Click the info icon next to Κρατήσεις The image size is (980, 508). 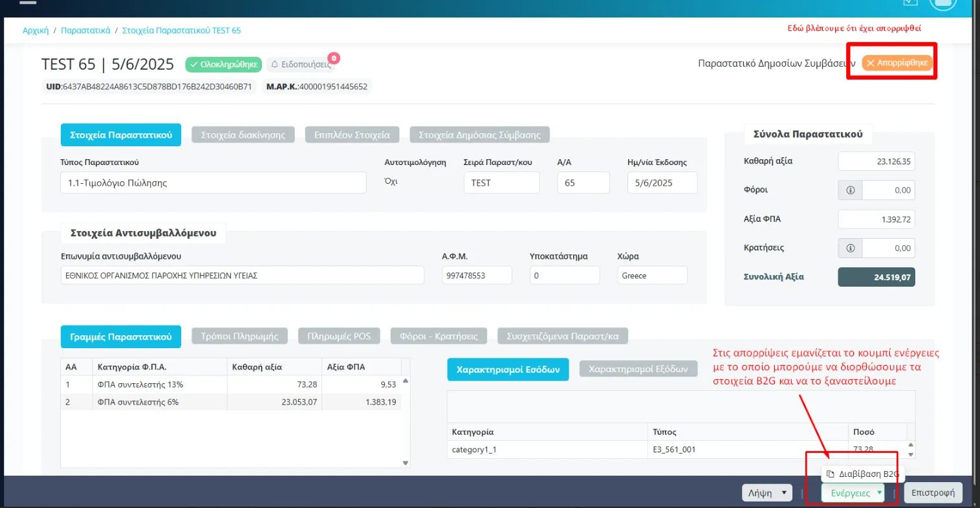point(850,248)
